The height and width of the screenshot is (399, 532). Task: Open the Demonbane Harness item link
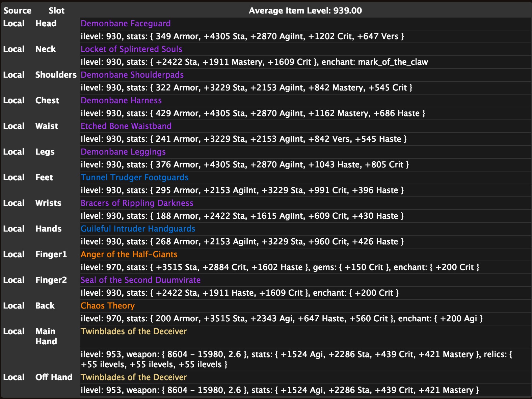(x=121, y=101)
